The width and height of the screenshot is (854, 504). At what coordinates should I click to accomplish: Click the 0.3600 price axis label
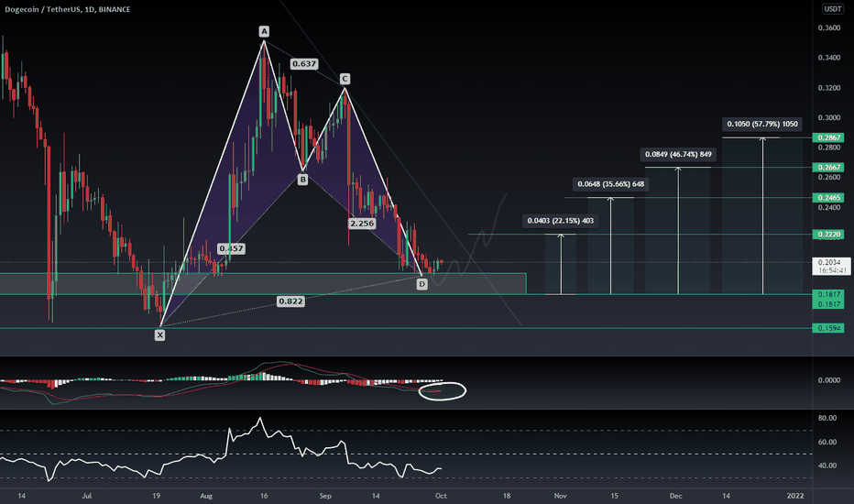click(829, 27)
